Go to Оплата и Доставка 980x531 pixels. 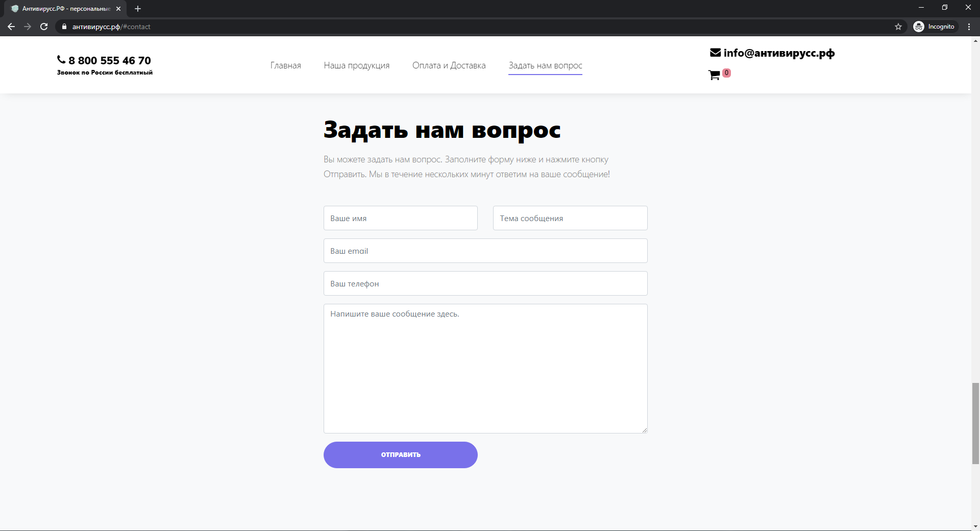click(x=449, y=65)
